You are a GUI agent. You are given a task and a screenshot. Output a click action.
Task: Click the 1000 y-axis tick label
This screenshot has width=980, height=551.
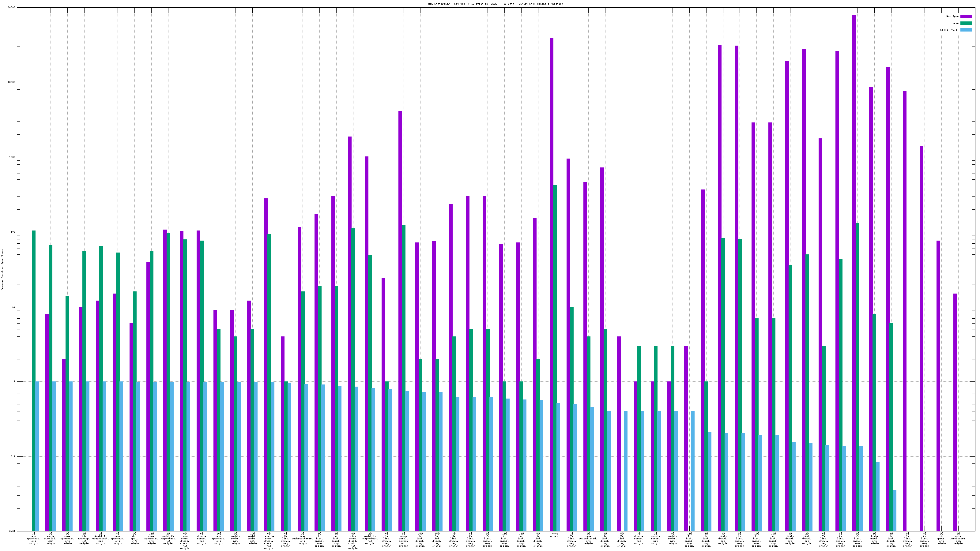coord(12,157)
